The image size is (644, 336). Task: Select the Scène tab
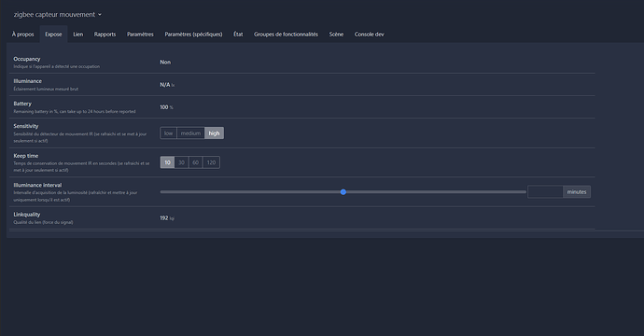(336, 35)
